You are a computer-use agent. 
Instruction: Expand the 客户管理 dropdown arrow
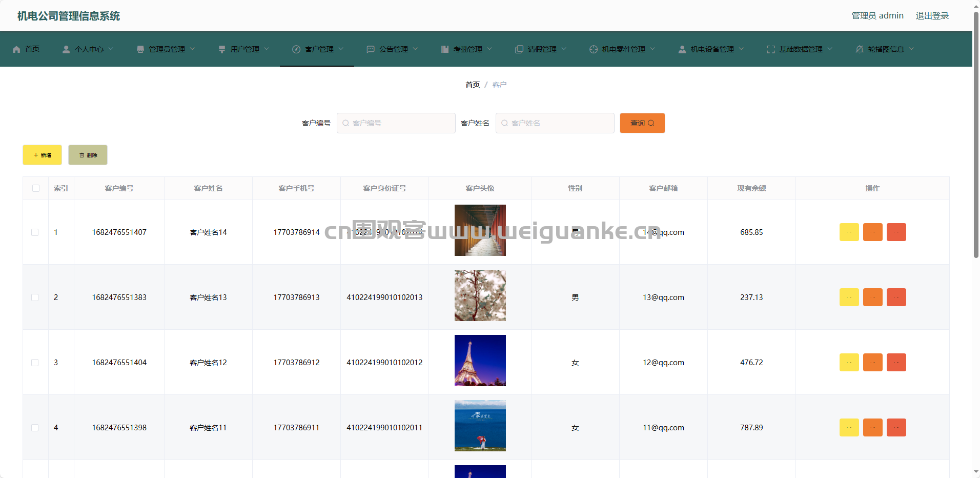coord(341,49)
